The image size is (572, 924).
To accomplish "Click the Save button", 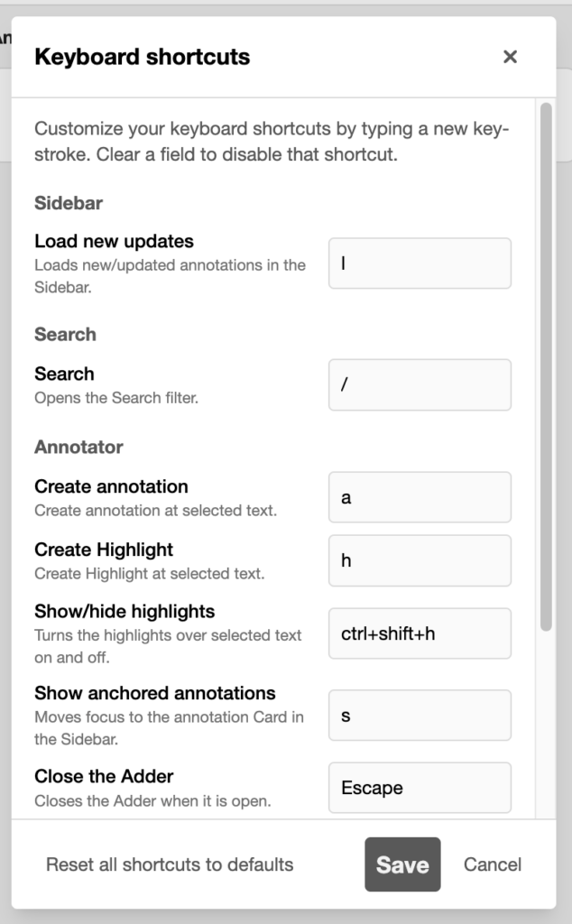I will 402,864.
